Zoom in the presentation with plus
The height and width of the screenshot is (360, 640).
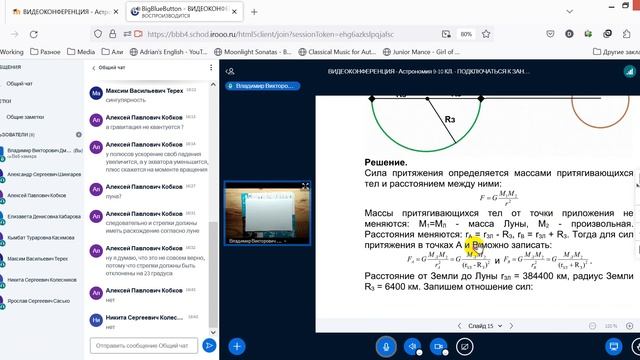tap(629, 326)
